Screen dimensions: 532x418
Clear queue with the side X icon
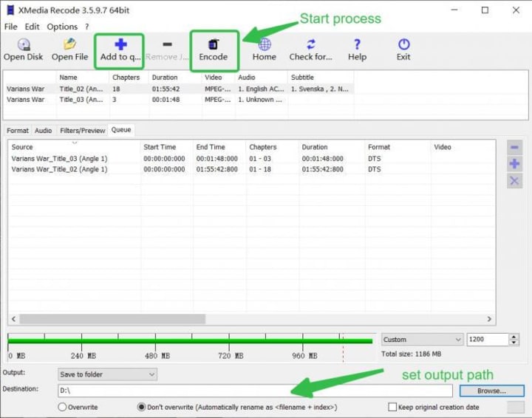514,181
